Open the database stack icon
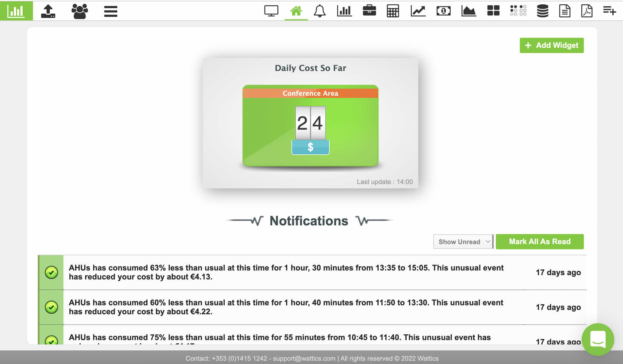The image size is (623, 364). [542, 11]
